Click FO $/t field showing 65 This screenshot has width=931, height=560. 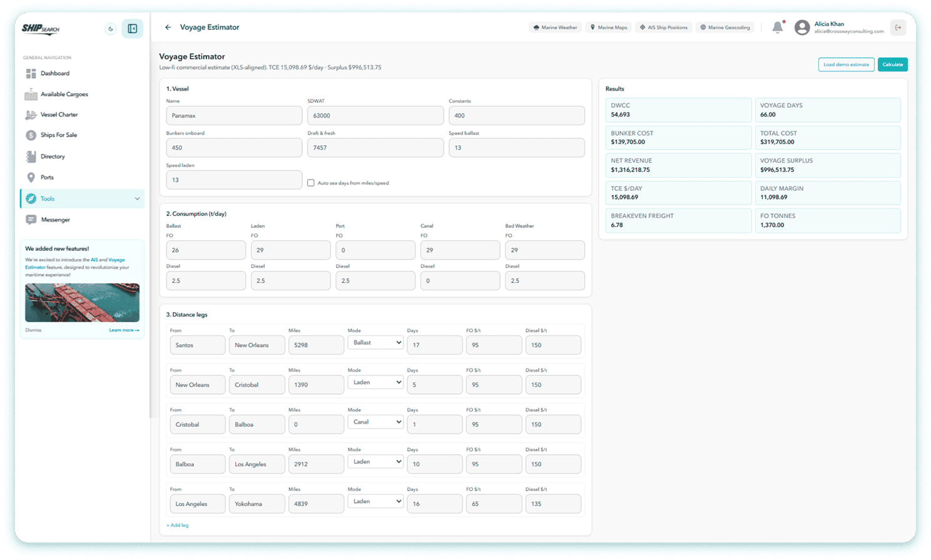coord(494,504)
